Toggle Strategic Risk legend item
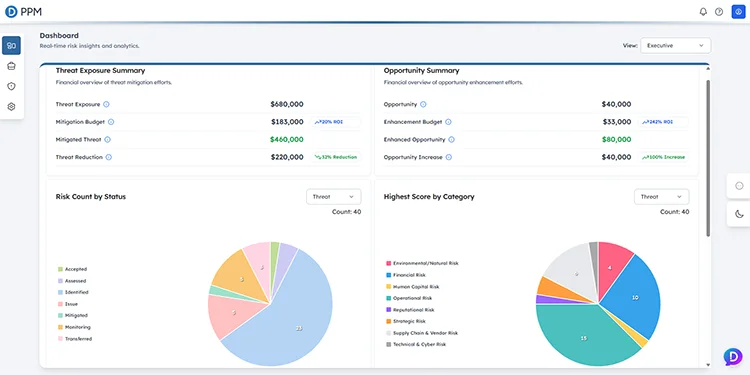Screen dimensions: 750x375 click(x=406, y=321)
